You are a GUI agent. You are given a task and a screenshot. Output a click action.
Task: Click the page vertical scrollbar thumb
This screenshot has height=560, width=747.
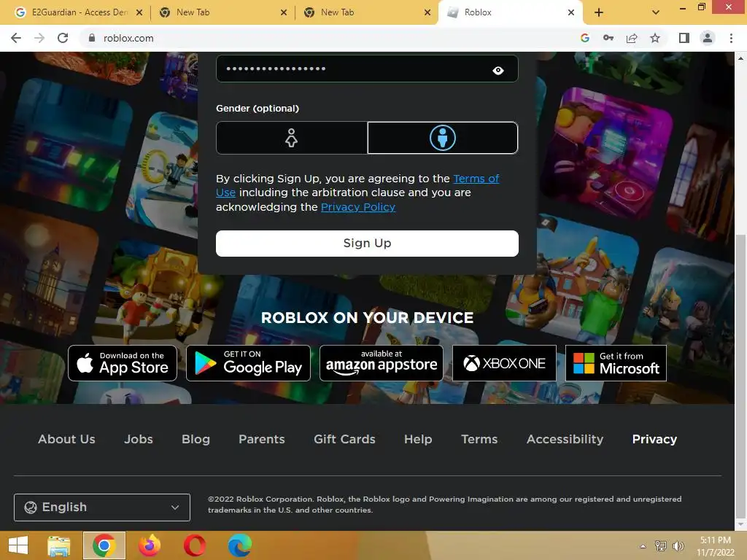point(740,376)
